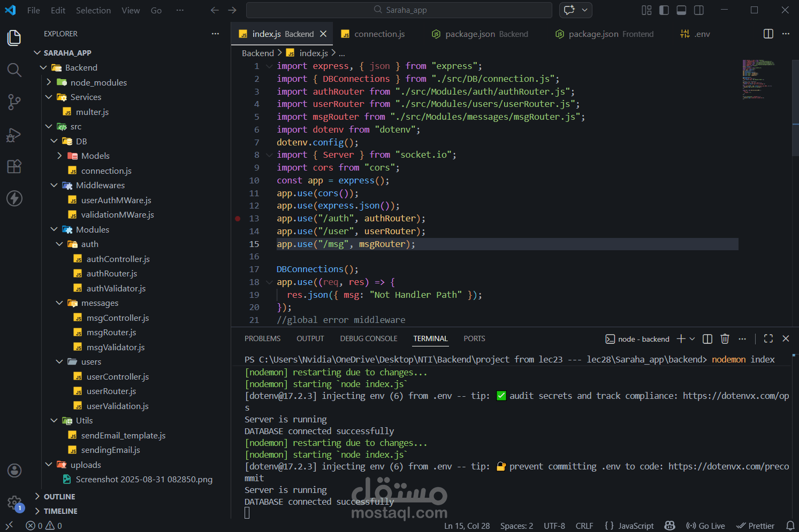This screenshot has height=532, width=799.
Task: Open the new terminal launch profile dropdown
Action: coord(692,338)
